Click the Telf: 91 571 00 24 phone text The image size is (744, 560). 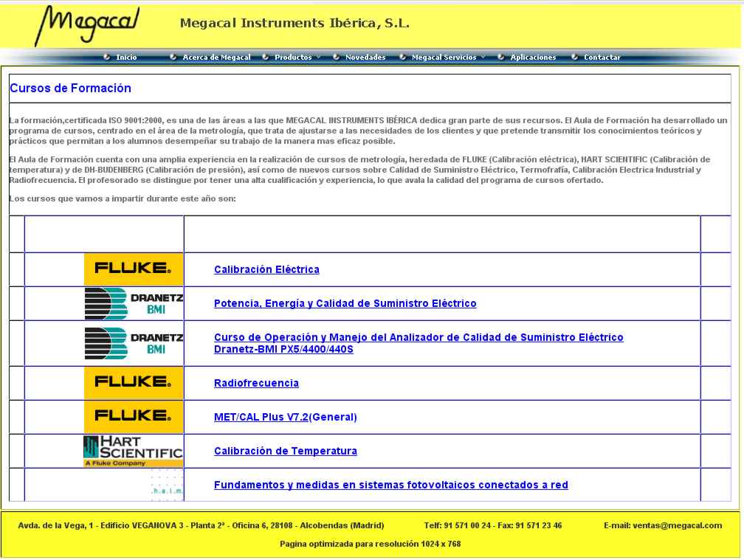(x=458, y=525)
